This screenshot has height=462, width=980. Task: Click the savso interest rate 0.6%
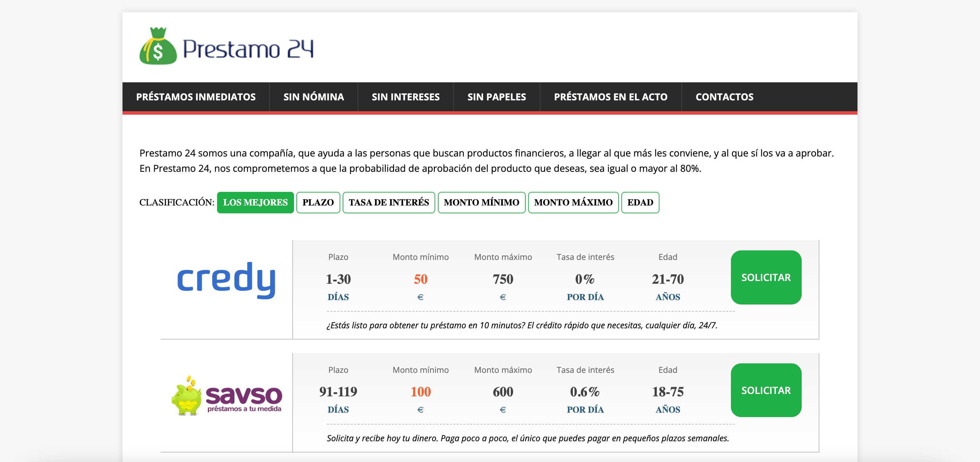pos(585,392)
